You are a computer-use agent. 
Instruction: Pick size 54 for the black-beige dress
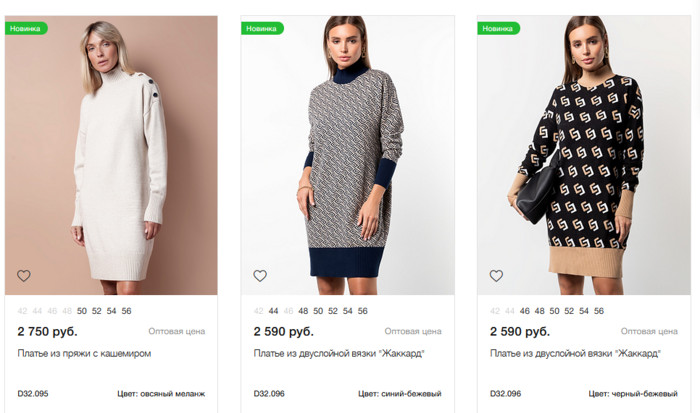tap(584, 311)
